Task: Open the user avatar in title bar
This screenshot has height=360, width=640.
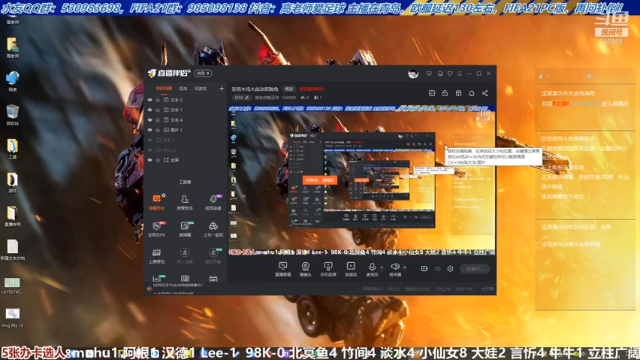Action: tap(413, 73)
